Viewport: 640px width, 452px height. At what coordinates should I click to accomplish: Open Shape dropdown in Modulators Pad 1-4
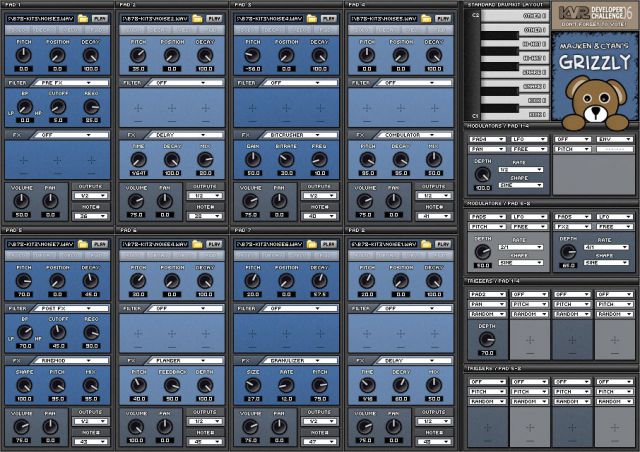[x=521, y=185]
